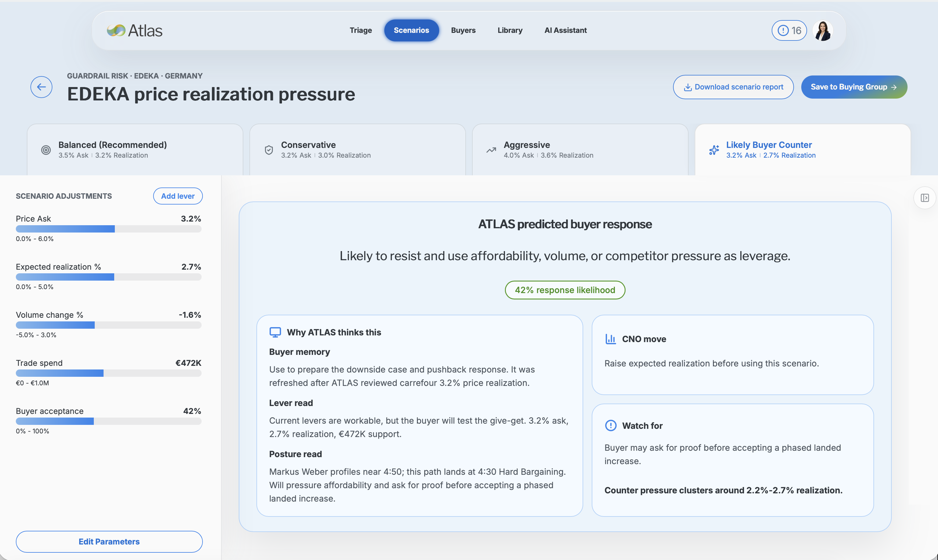Click the Likely Buyer Counter sparkle icon
938x560 pixels.
(714, 150)
